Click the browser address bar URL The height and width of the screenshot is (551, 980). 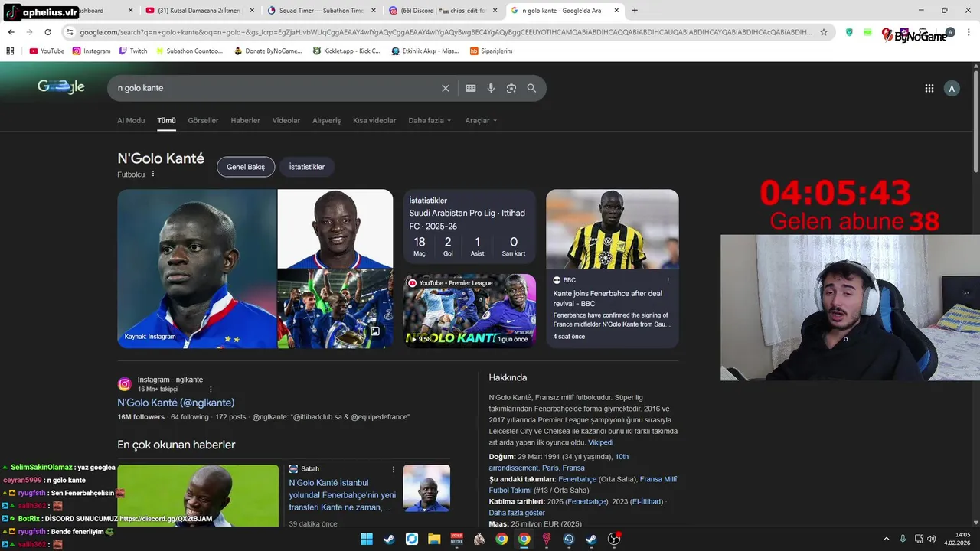click(x=444, y=32)
